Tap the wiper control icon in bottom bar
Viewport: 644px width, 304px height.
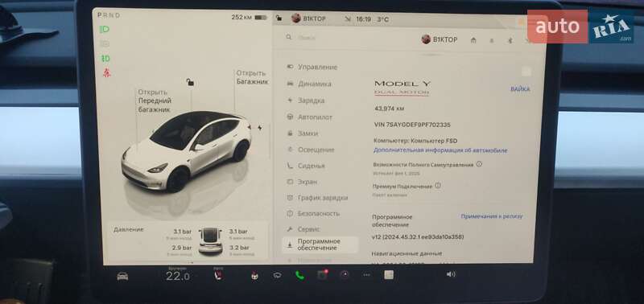pos(277,275)
